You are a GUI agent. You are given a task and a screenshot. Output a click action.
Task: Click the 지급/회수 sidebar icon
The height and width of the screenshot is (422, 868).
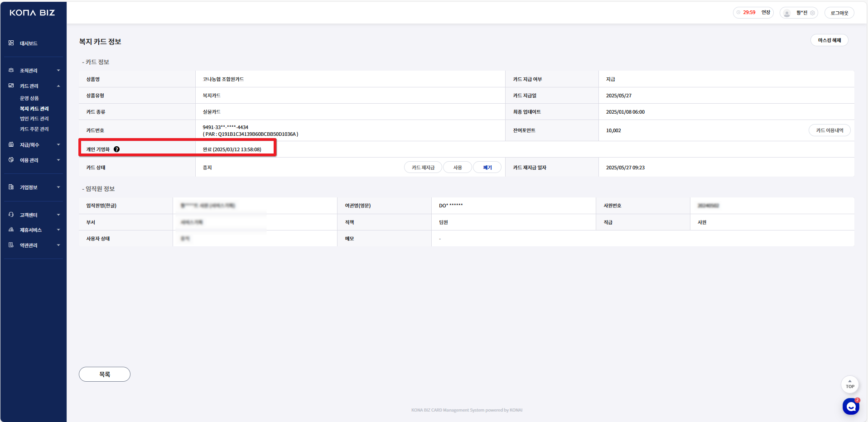pos(11,144)
